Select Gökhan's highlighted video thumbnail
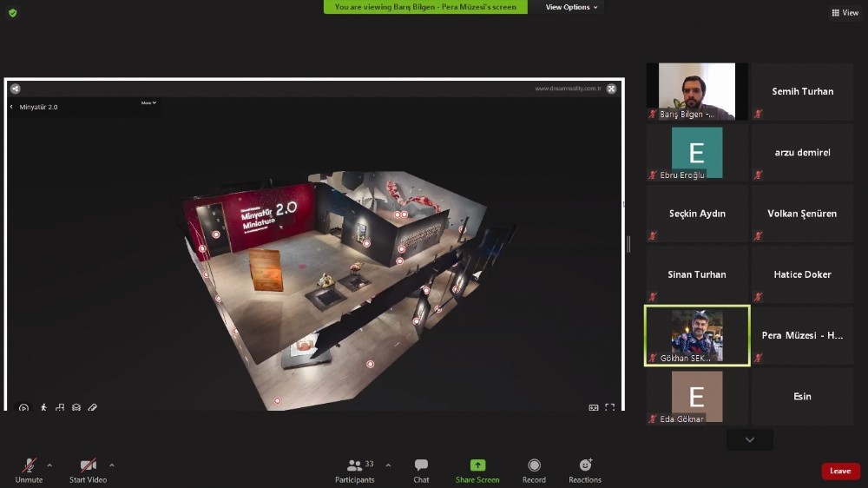This screenshot has width=868, height=488. pyautogui.click(x=697, y=335)
